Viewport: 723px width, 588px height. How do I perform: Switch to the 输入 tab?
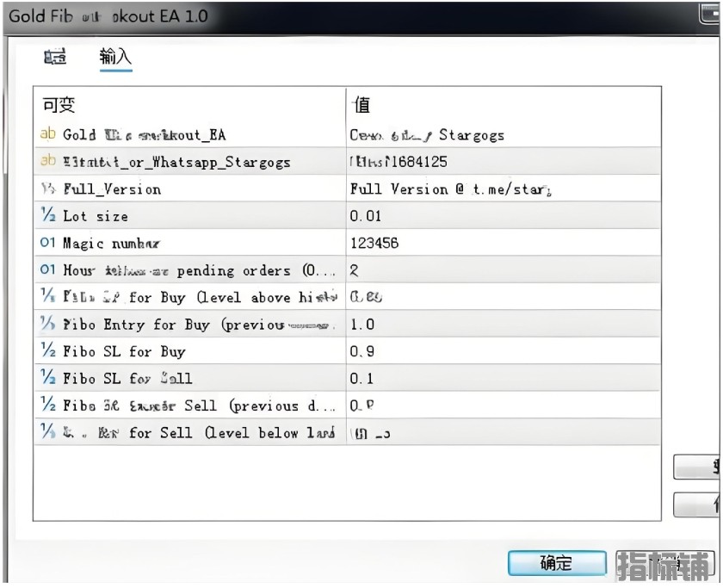[115, 58]
